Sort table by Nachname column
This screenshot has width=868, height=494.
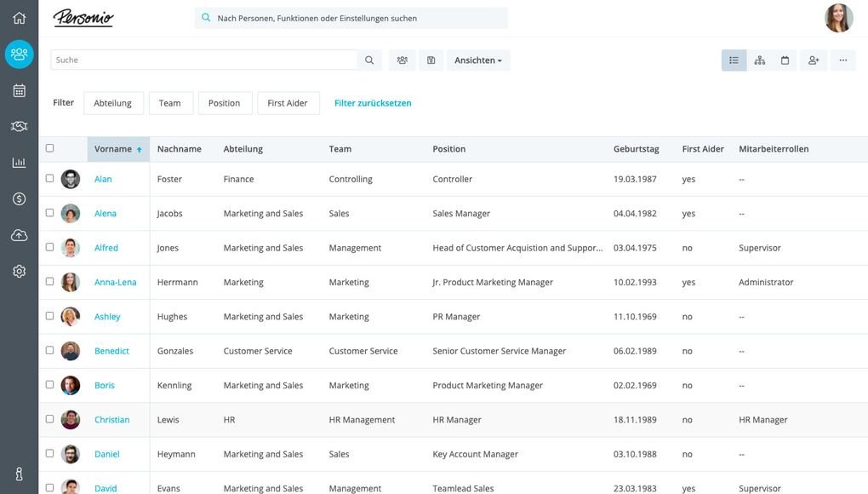click(x=179, y=149)
